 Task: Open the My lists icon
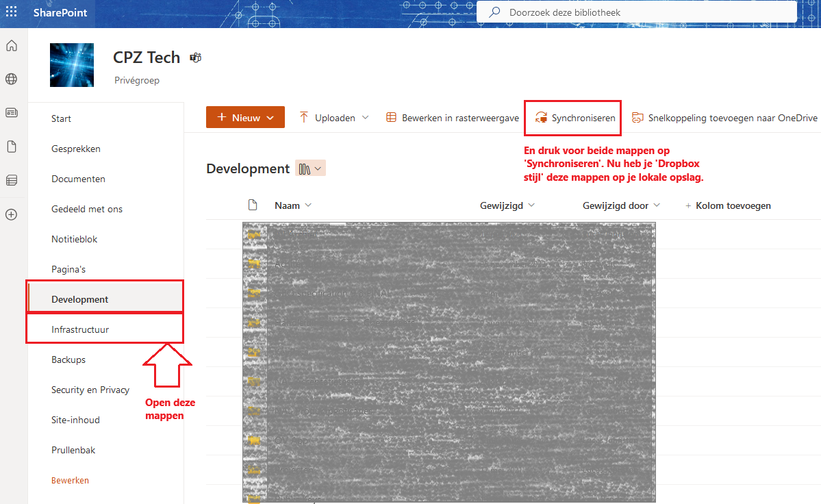[x=12, y=181]
